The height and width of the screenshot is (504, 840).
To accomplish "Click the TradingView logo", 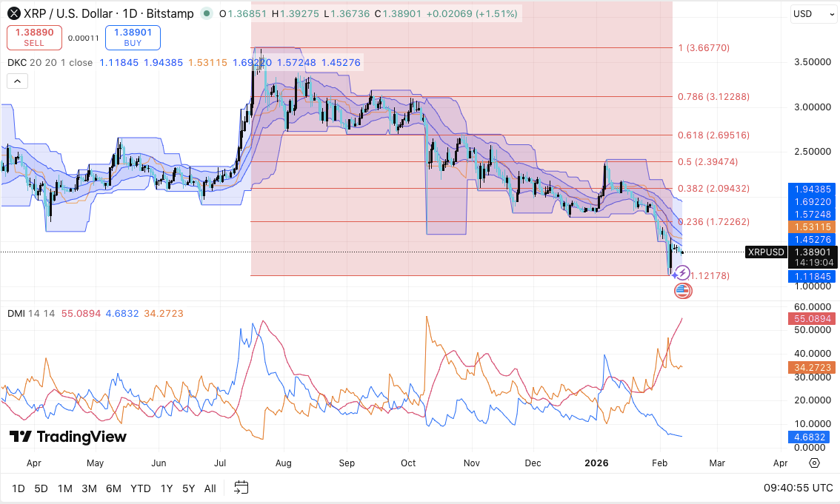I will click(68, 437).
